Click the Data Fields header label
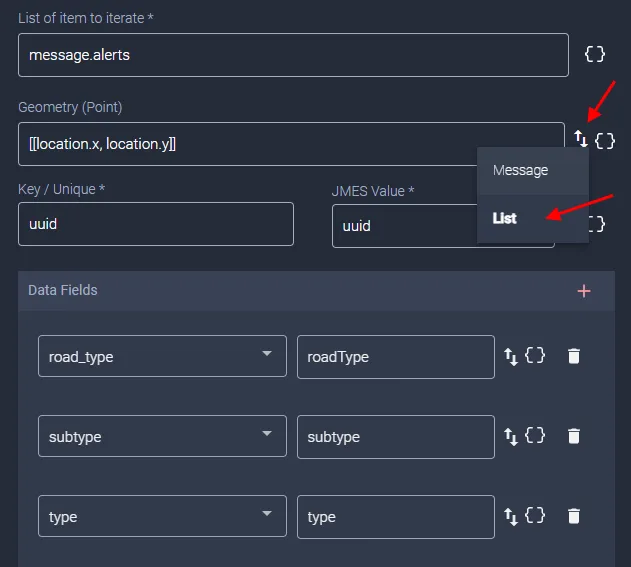 click(63, 290)
